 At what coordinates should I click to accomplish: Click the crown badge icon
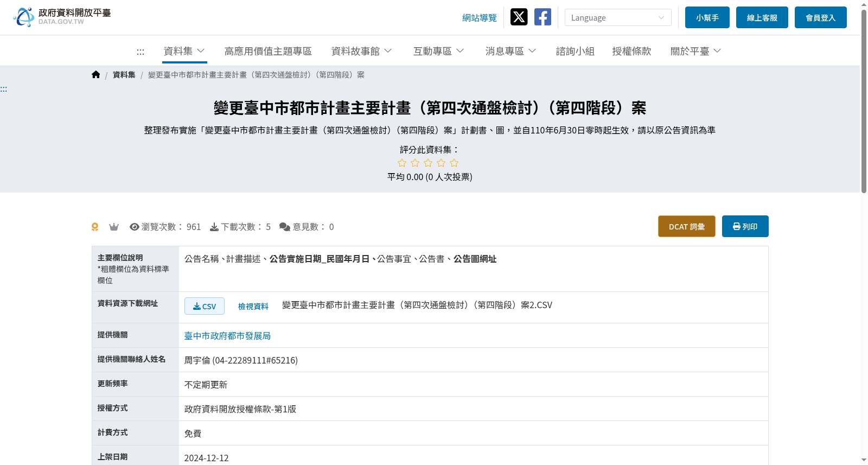[x=114, y=227]
